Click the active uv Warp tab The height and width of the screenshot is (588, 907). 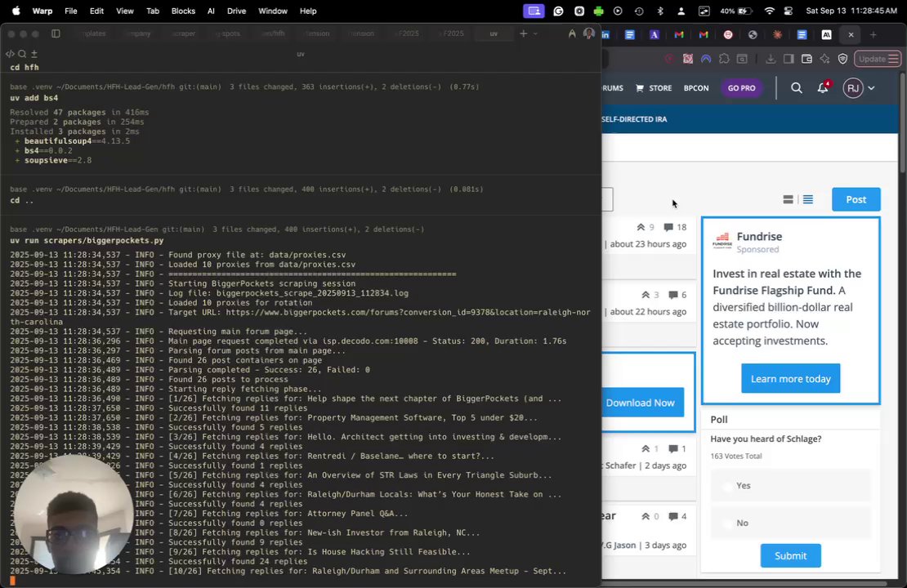click(x=494, y=33)
